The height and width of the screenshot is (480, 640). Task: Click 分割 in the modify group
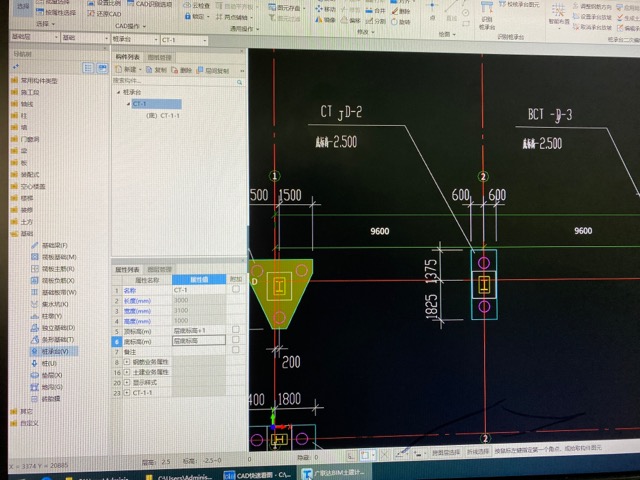(x=376, y=21)
